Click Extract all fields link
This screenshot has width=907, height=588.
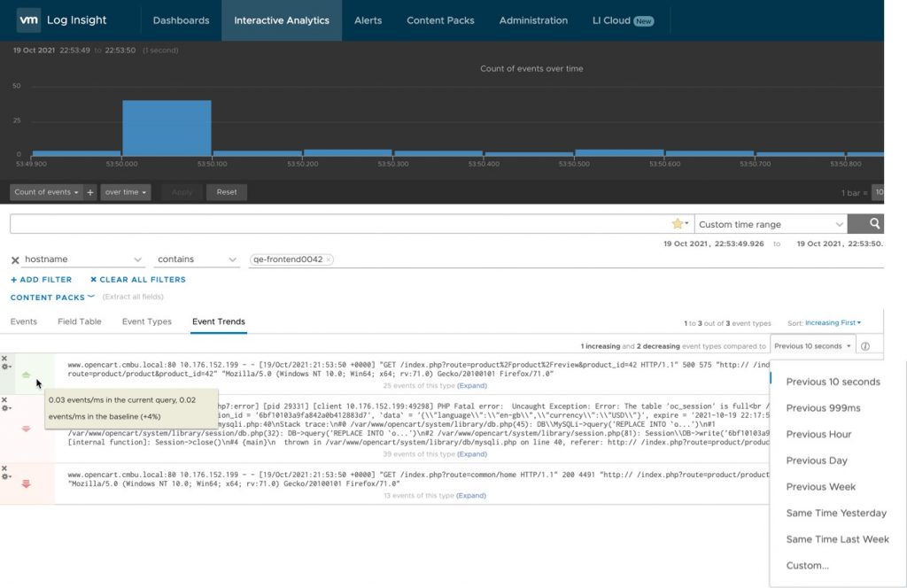click(133, 297)
